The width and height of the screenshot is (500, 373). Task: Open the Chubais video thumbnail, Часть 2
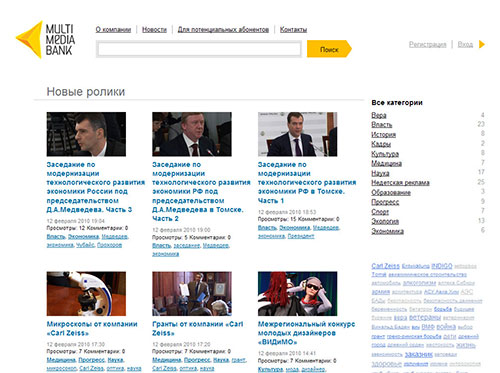pos(192,134)
